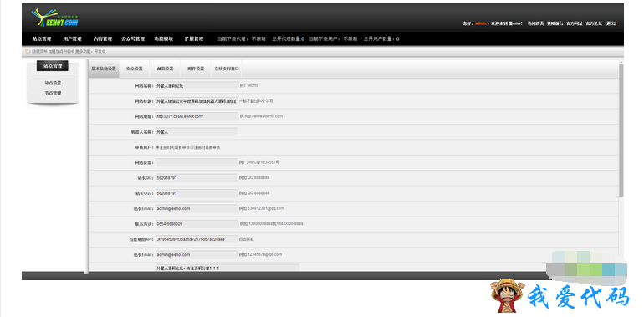
Task: Open the 扩展管理 menu
Action: pos(194,39)
